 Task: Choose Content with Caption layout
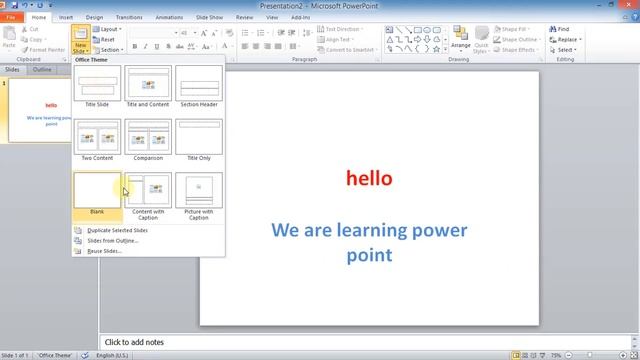(148, 197)
